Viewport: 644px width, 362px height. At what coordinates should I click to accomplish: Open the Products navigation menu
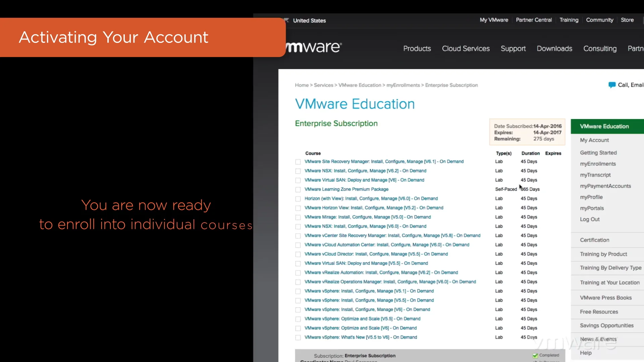tap(417, 49)
